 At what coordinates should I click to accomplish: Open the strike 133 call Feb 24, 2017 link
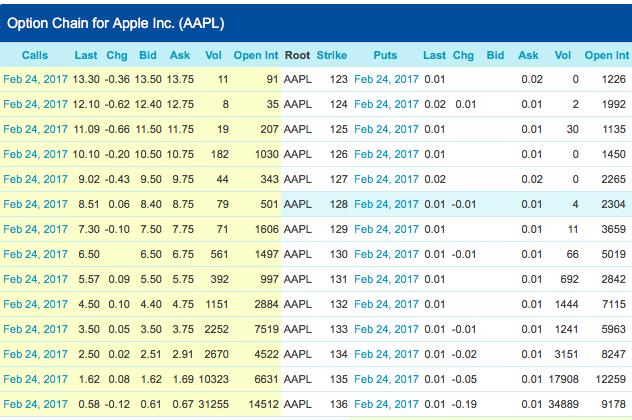pos(35,329)
